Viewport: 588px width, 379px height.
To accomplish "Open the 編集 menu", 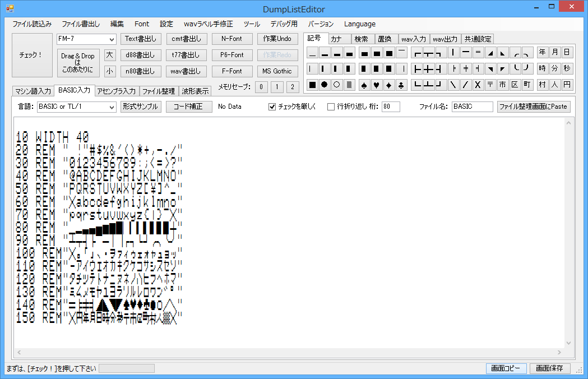I will pyautogui.click(x=117, y=24).
